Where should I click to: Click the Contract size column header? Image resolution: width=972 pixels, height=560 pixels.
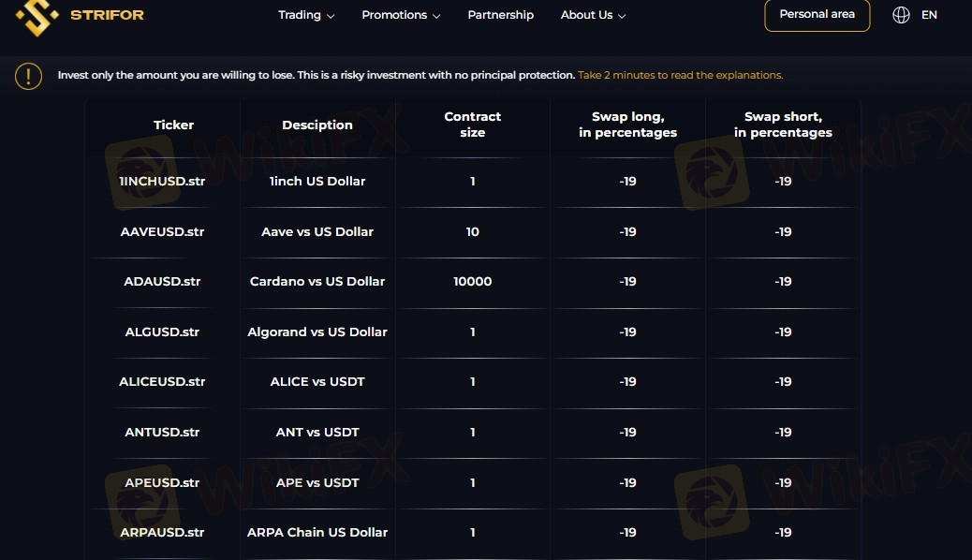[472, 124]
